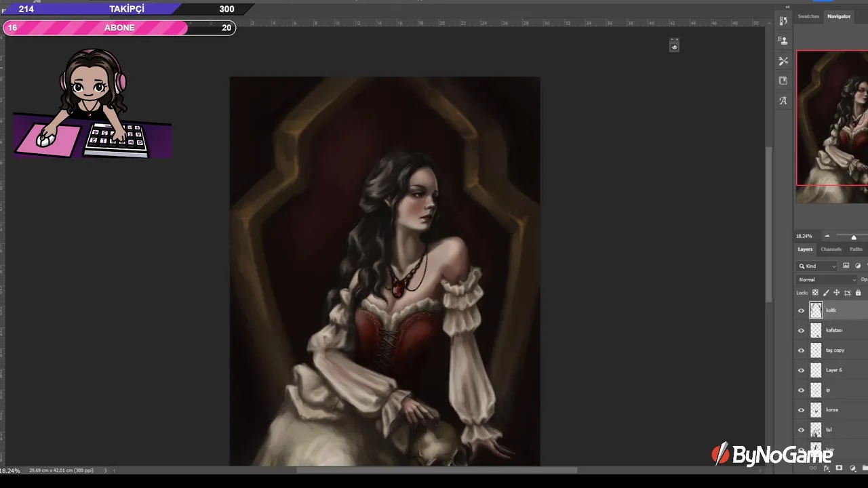This screenshot has height=488, width=868.
Task: Click the horizontal canvas scrollbar
Action: click(437, 470)
